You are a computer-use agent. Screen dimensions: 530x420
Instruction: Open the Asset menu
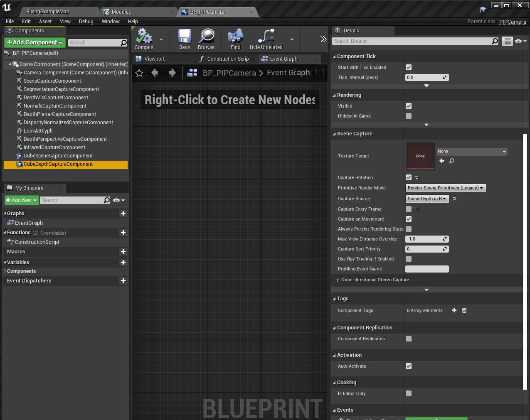pos(45,22)
